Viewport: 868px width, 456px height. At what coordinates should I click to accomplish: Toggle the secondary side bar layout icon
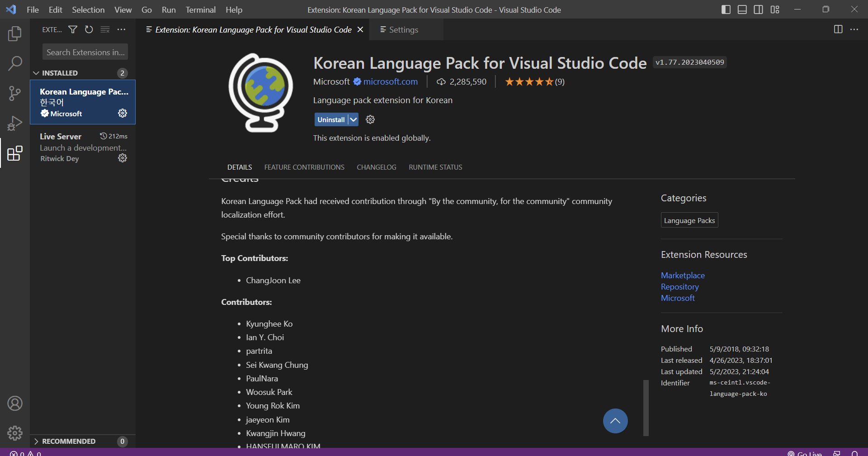click(759, 9)
